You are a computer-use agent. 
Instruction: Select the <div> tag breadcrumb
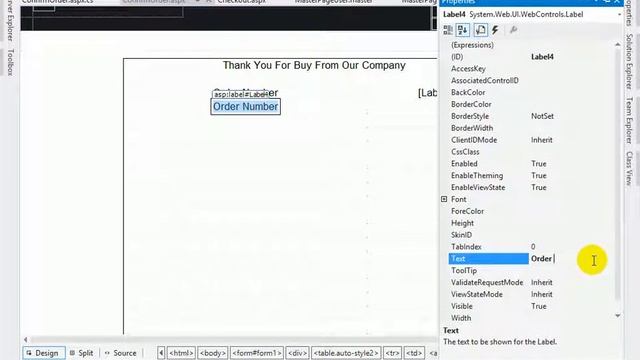pos(298,353)
